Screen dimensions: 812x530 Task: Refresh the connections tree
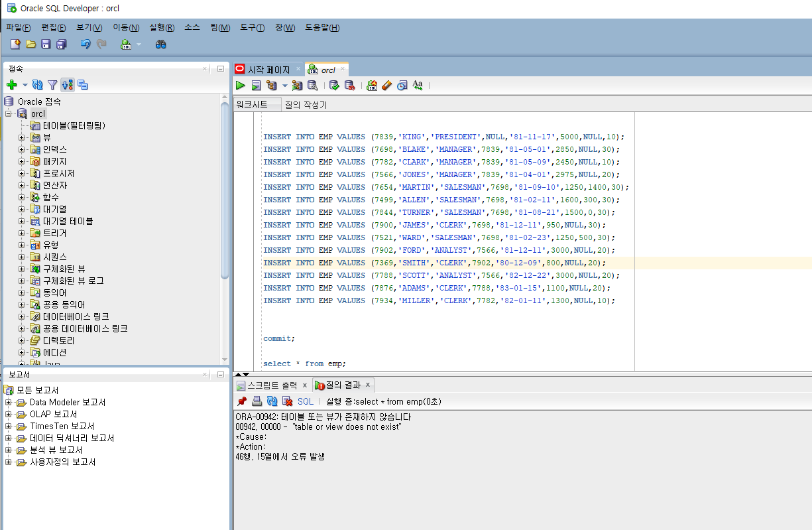pos(38,85)
